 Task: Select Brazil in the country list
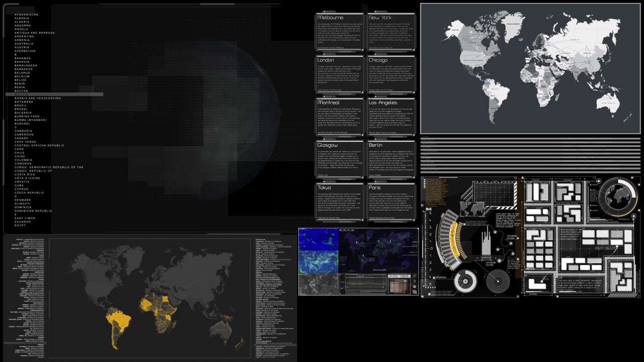[x=21, y=106]
